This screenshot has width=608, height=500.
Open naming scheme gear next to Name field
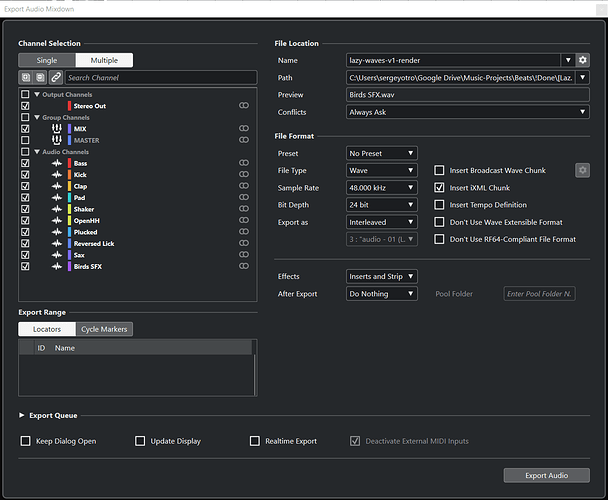click(582, 60)
